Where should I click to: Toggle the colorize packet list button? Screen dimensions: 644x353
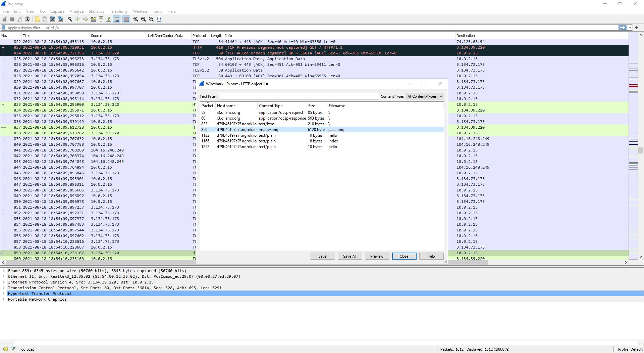[x=126, y=19]
